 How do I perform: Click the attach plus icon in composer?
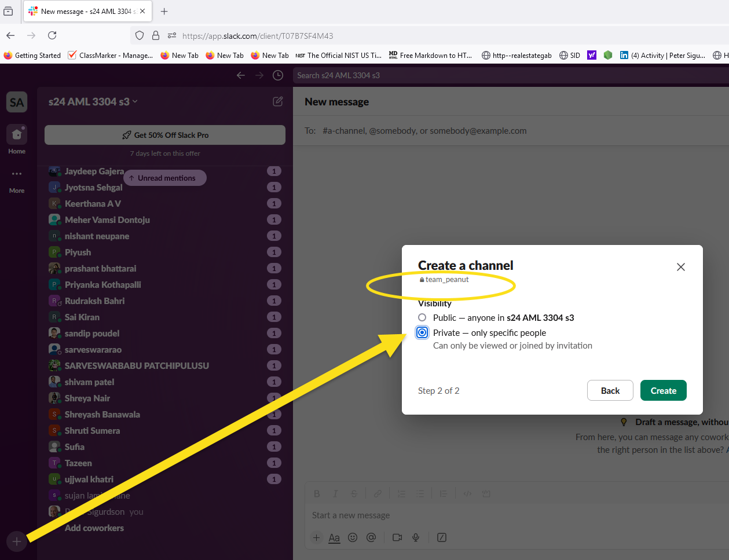click(x=317, y=537)
